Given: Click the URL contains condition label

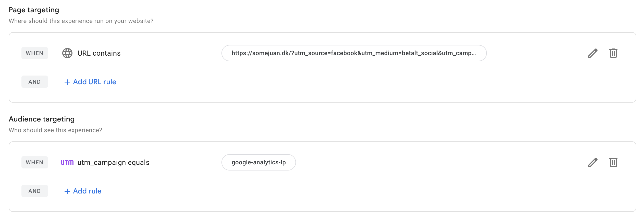Looking at the screenshot, I should (x=99, y=53).
